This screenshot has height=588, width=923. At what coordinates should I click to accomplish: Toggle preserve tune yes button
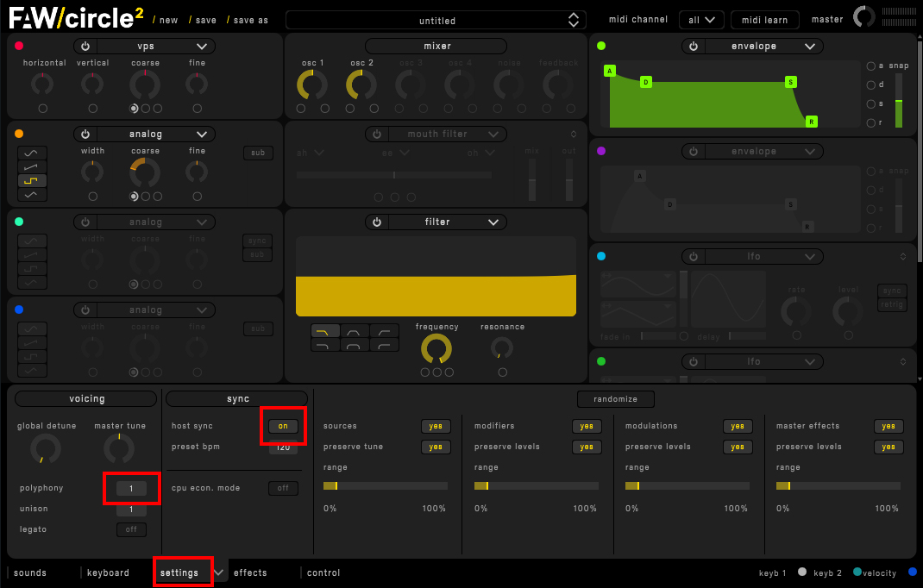tap(436, 447)
